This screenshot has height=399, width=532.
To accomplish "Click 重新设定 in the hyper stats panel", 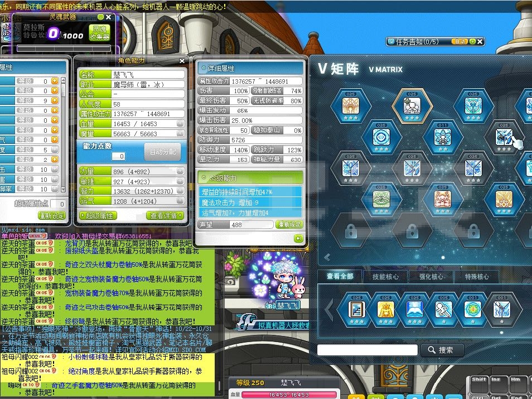I will 51,215.
